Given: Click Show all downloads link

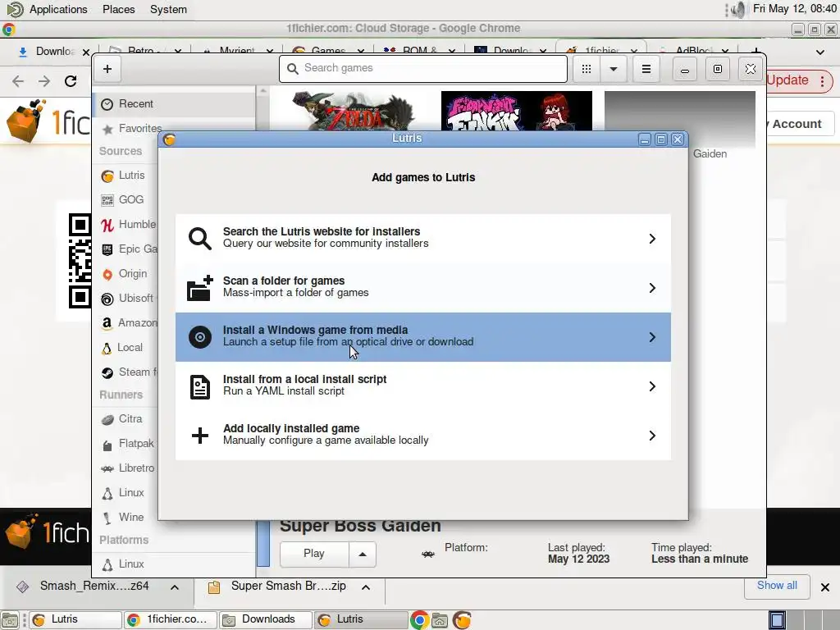Looking at the screenshot, I should [777, 586].
